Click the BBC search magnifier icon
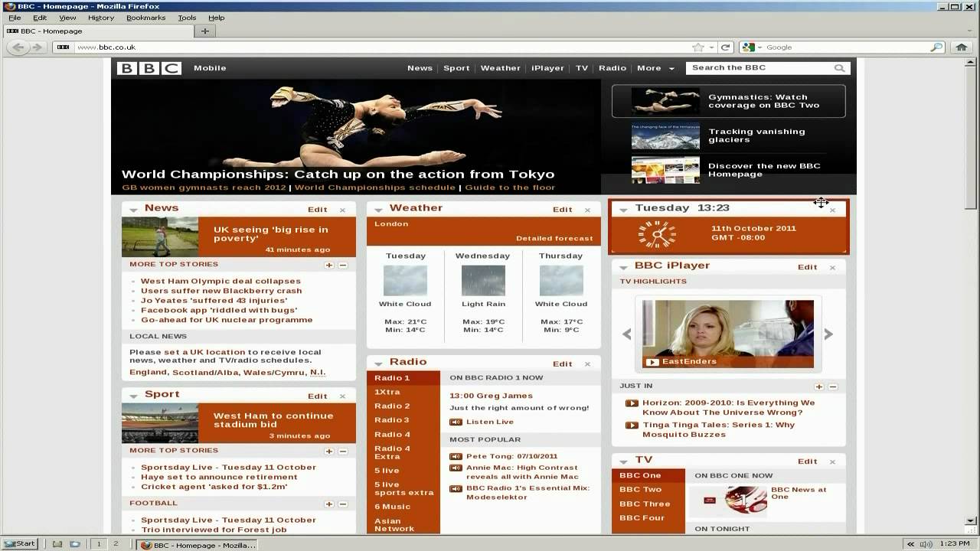The width and height of the screenshot is (980, 551). tap(840, 68)
